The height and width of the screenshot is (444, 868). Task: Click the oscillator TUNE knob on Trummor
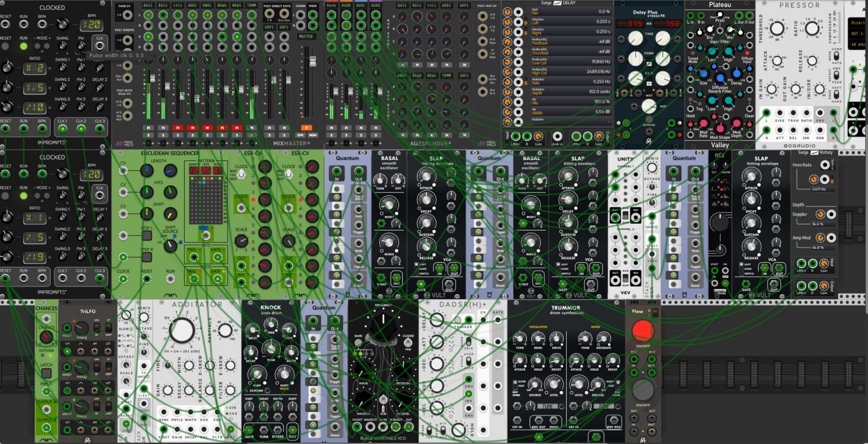pyautogui.click(x=520, y=337)
